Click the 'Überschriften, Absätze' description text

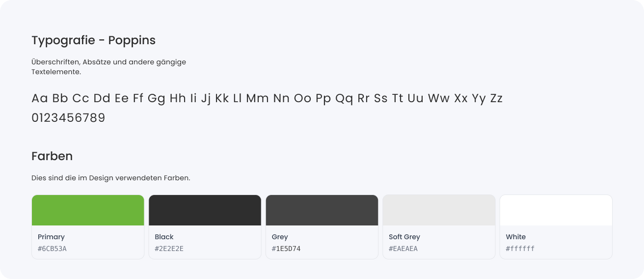108,62
